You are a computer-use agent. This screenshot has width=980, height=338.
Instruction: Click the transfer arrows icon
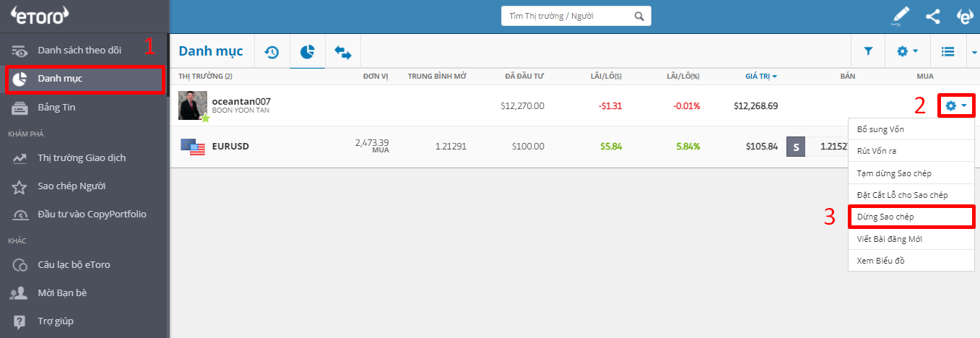(342, 52)
